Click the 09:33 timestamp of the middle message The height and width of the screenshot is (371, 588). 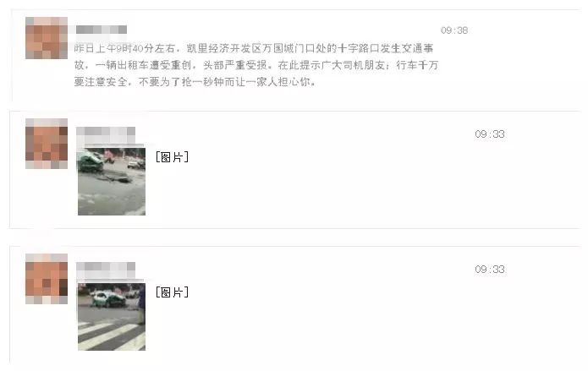[x=490, y=134]
